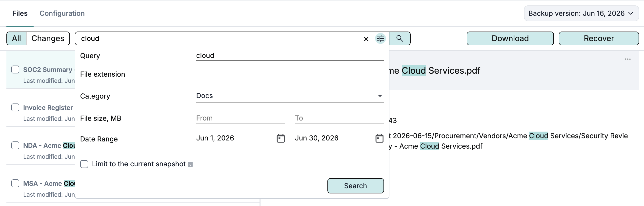Expand the Category Docs dropdown
This screenshot has width=644, height=206.
(290, 96)
